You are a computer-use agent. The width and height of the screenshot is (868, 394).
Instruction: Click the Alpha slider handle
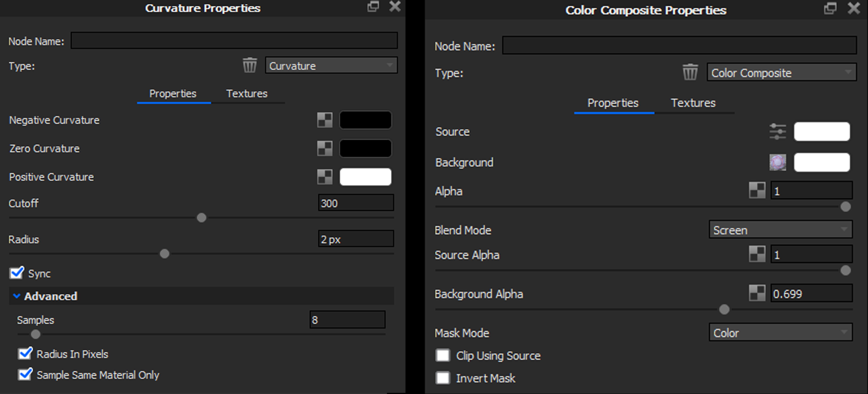pyautogui.click(x=845, y=206)
